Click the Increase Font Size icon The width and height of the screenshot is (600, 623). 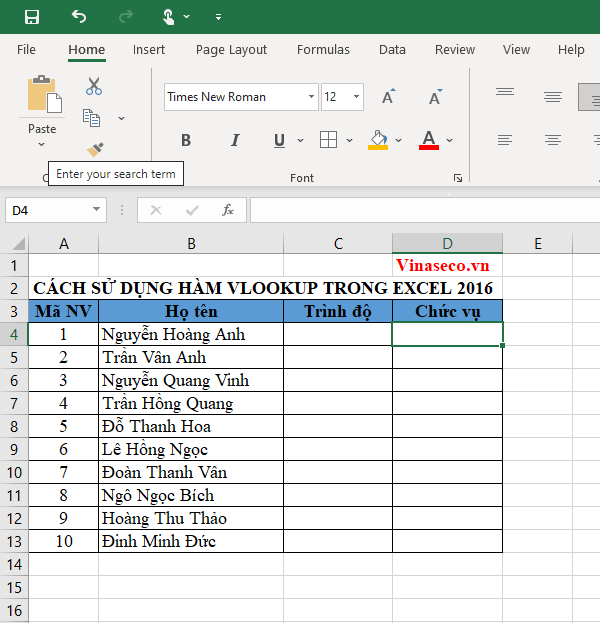pyautogui.click(x=389, y=97)
